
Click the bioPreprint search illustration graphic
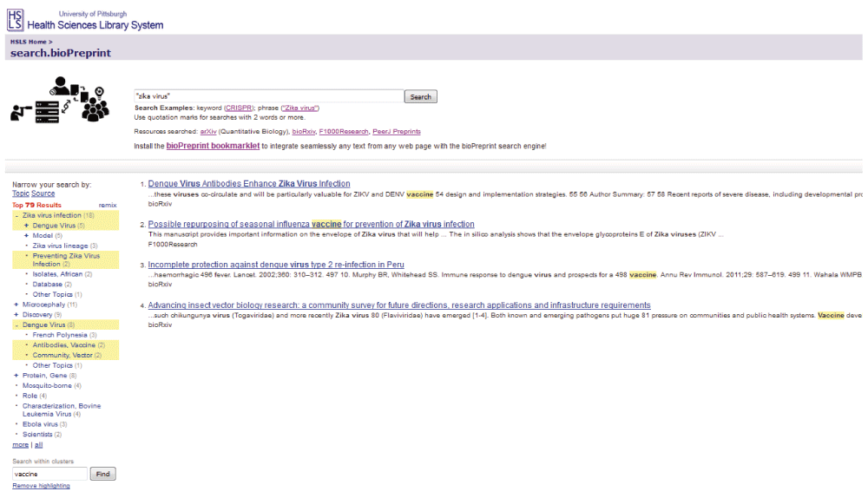(58, 100)
